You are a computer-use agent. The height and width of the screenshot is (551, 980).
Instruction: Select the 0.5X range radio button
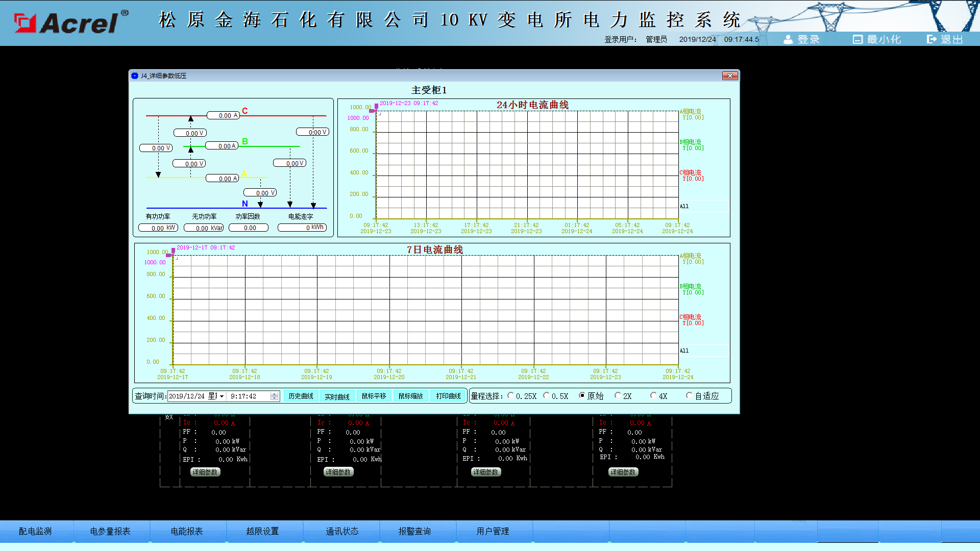[546, 395]
